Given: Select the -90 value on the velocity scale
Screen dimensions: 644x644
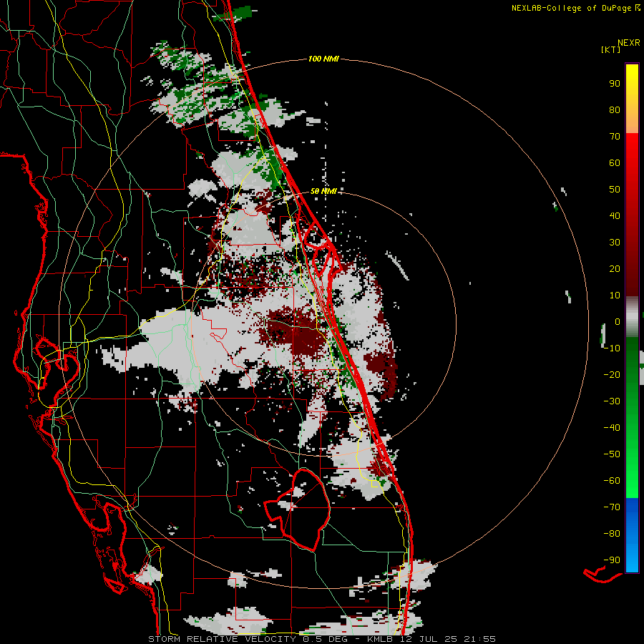Looking at the screenshot, I should [x=612, y=560].
